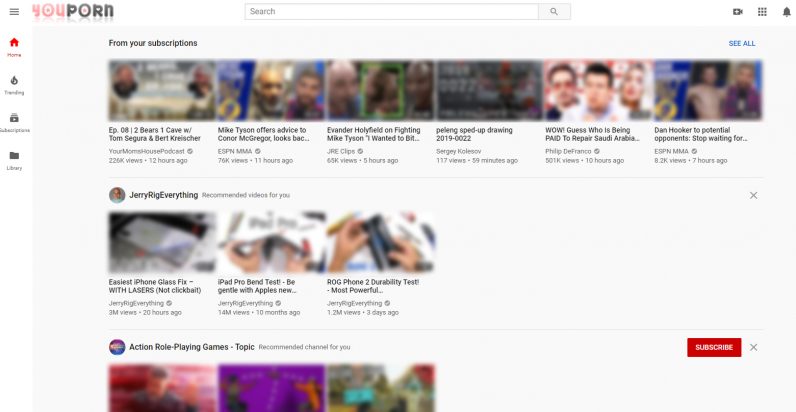796x412 pixels.
Task: Open the notifications bell
Action: pyautogui.click(x=786, y=12)
